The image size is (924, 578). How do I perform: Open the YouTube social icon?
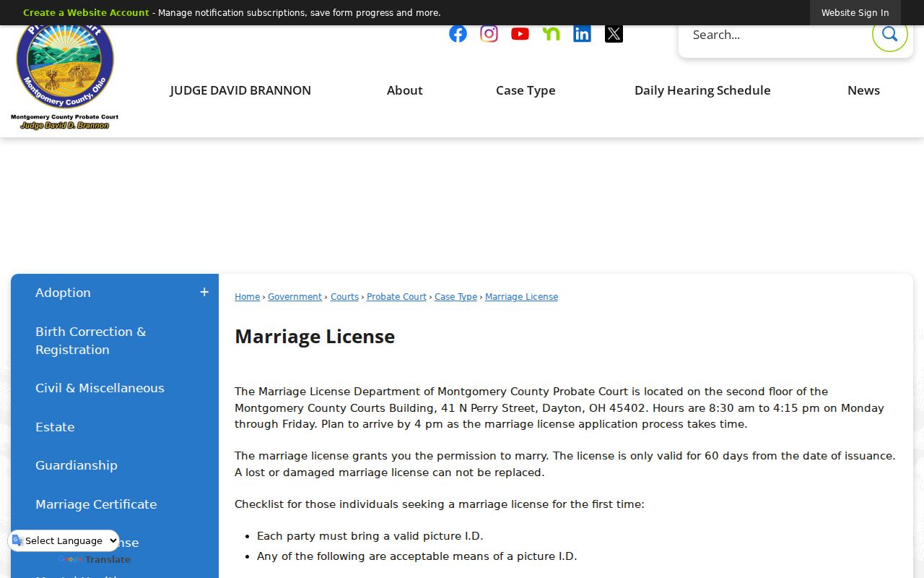[x=520, y=34]
